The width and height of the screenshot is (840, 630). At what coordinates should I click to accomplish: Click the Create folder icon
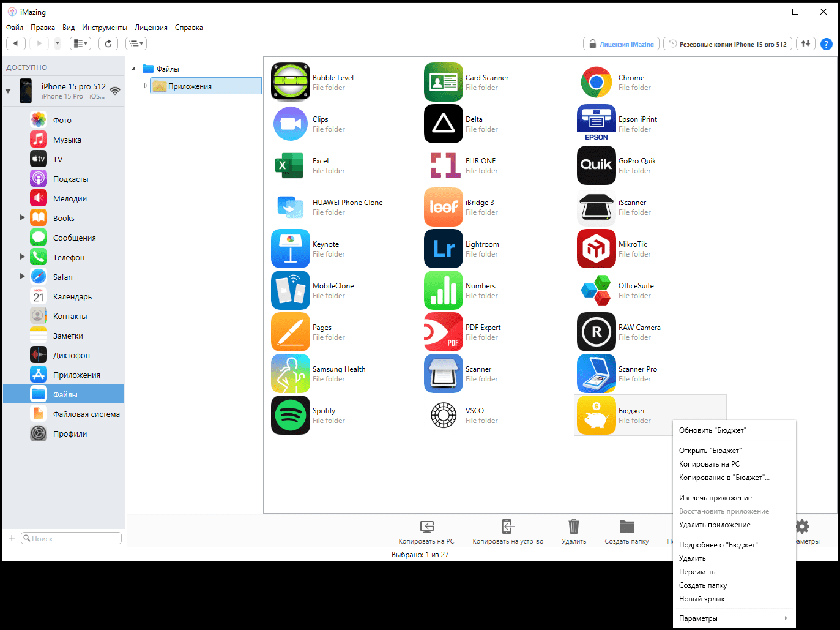[627, 527]
